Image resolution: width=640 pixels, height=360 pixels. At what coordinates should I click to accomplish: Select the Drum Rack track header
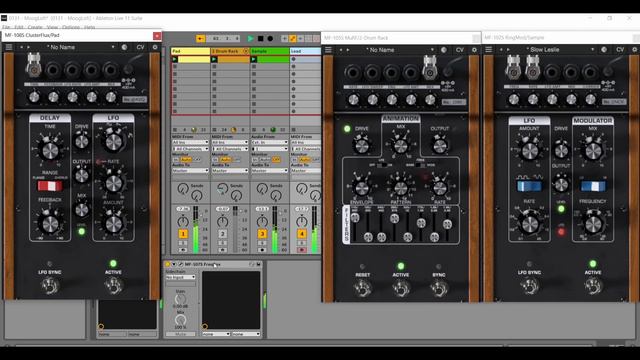230,51
